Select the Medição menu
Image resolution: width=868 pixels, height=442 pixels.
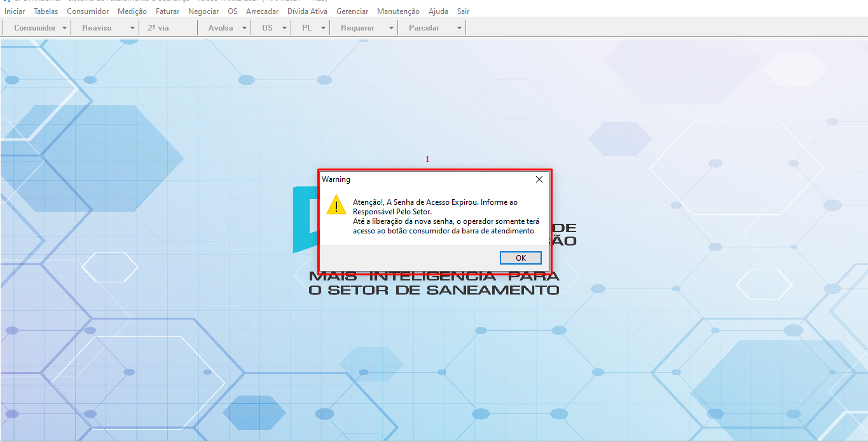132,11
